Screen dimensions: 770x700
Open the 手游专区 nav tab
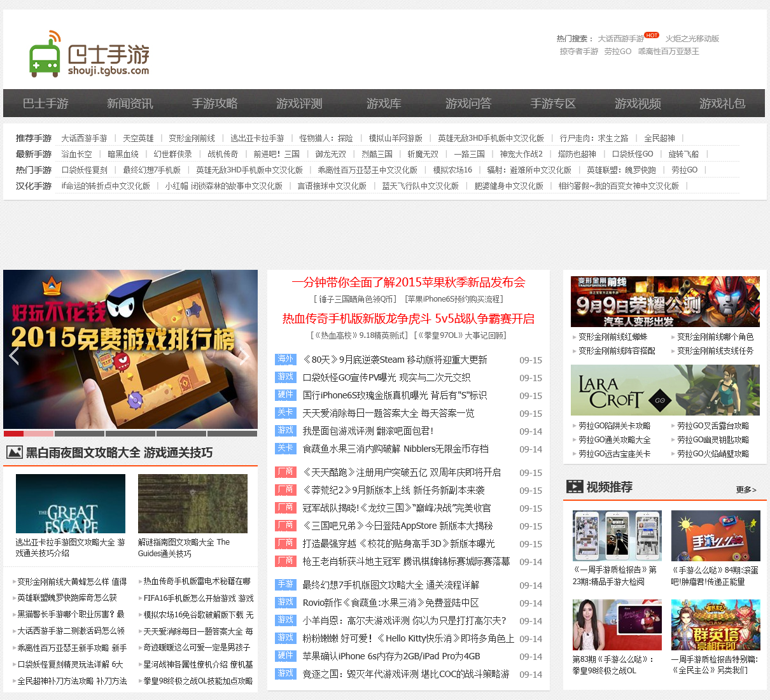pos(553,103)
